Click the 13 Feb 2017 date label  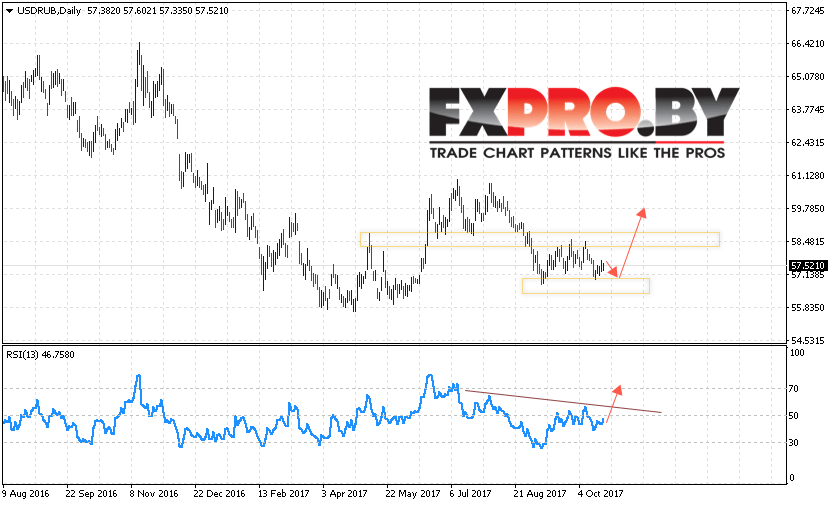coord(283,493)
